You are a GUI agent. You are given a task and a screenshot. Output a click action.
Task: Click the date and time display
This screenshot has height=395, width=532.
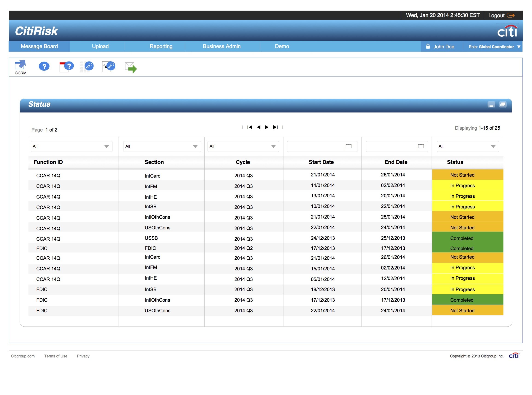[443, 15]
